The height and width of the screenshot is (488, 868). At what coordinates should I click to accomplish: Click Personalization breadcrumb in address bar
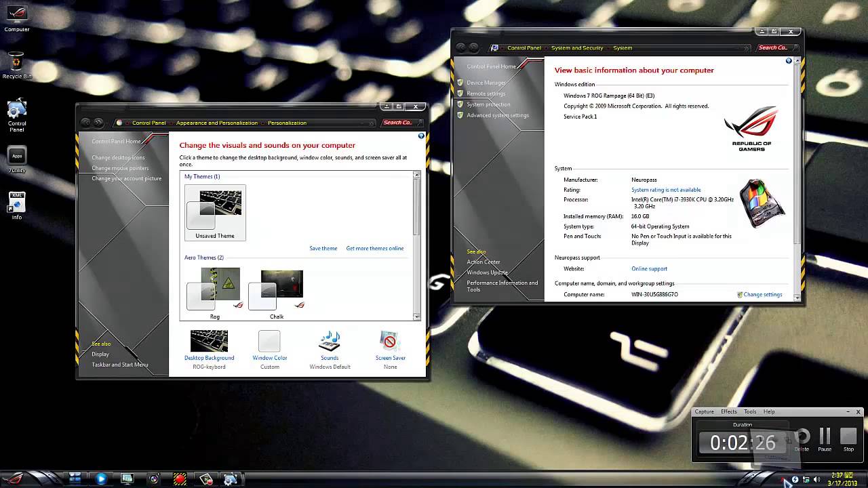[x=287, y=123]
